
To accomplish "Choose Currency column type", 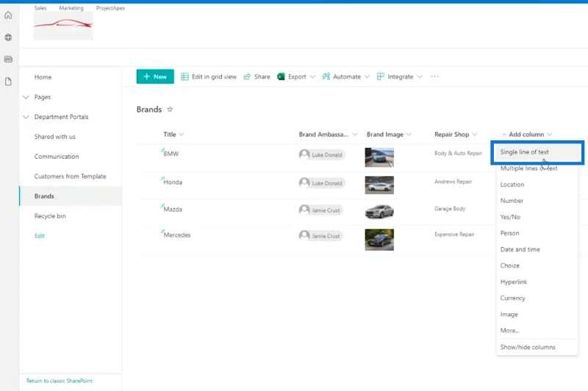I will pos(537,298).
